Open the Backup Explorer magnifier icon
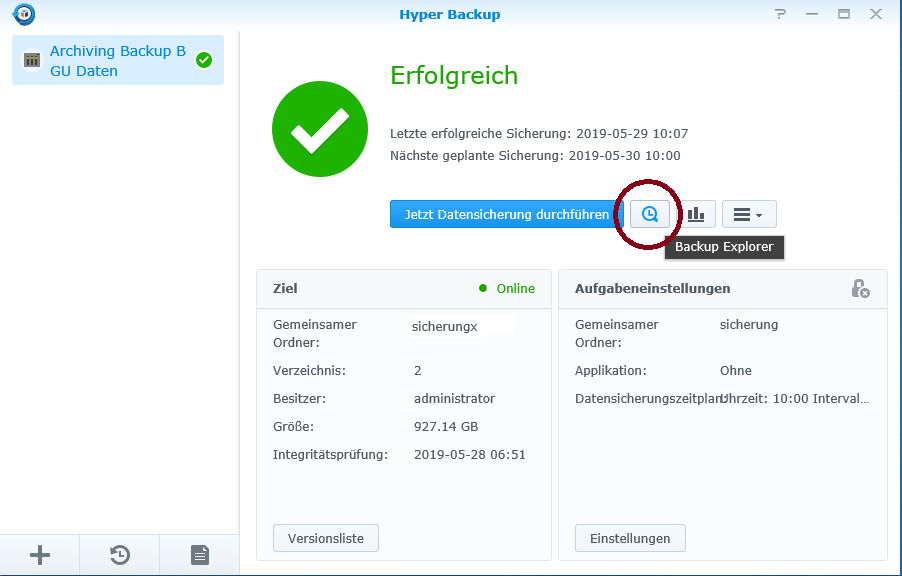Image resolution: width=902 pixels, height=576 pixels. 650,214
